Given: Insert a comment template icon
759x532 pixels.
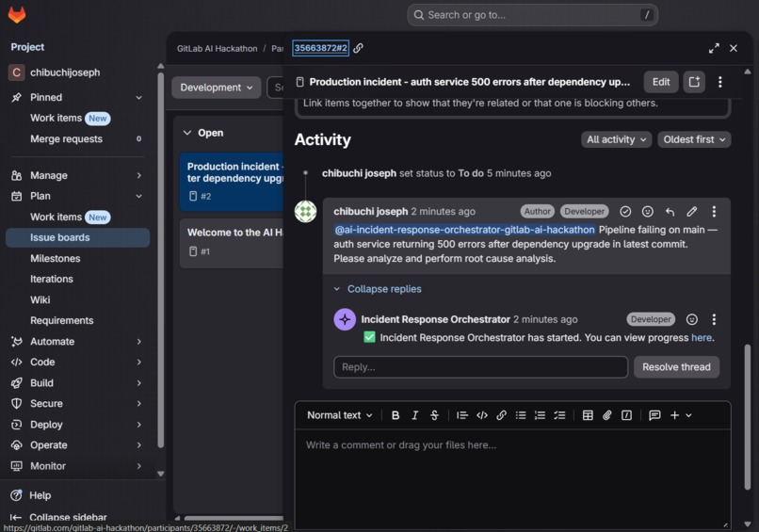Looking at the screenshot, I should [654, 415].
